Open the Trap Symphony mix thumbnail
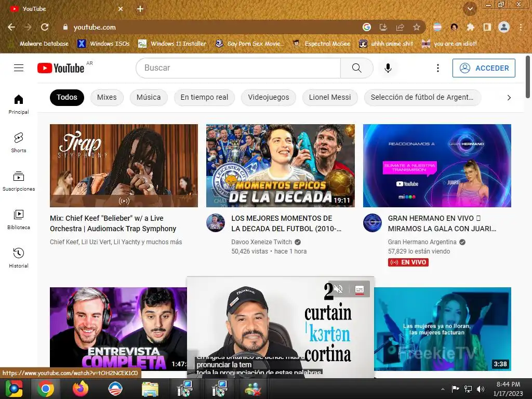This screenshot has height=399, width=532. [124, 166]
